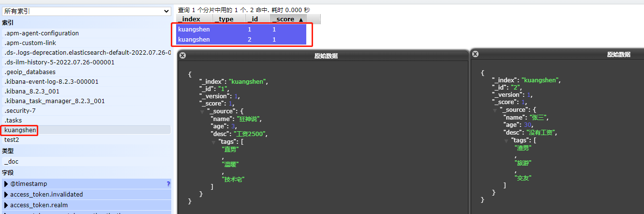Open the 所有索引 index selector dropdown

(86, 11)
